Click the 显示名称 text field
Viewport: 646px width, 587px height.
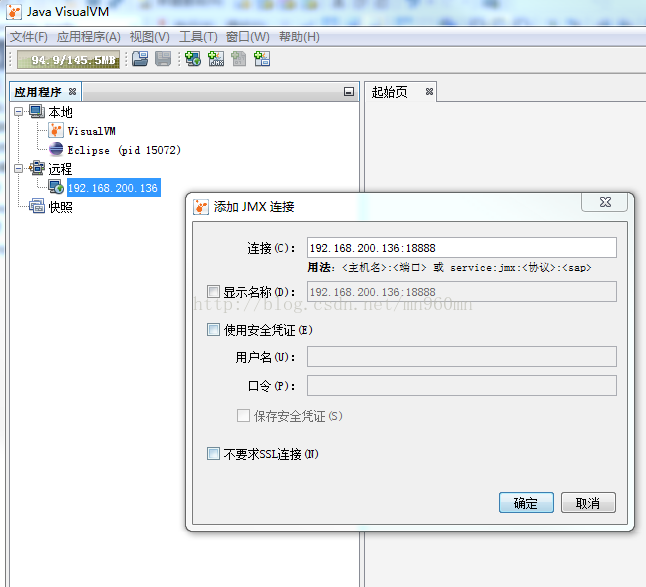pos(461,292)
